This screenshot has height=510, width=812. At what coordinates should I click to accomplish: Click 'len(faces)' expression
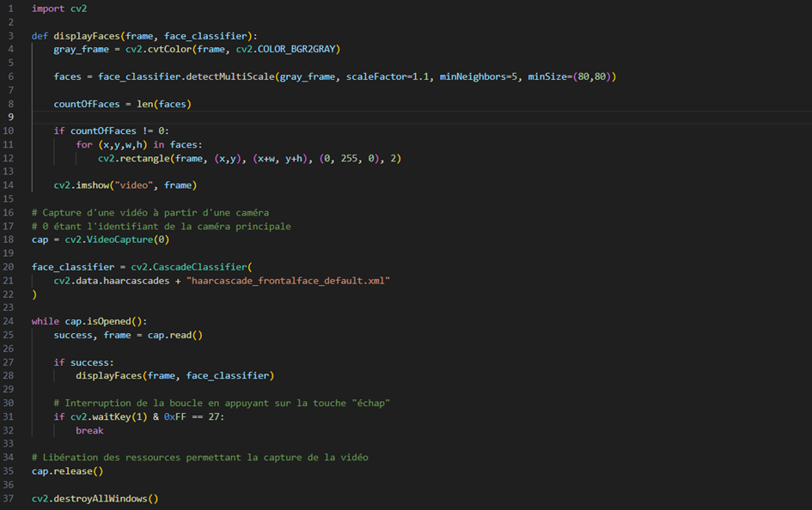(x=164, y=104)
